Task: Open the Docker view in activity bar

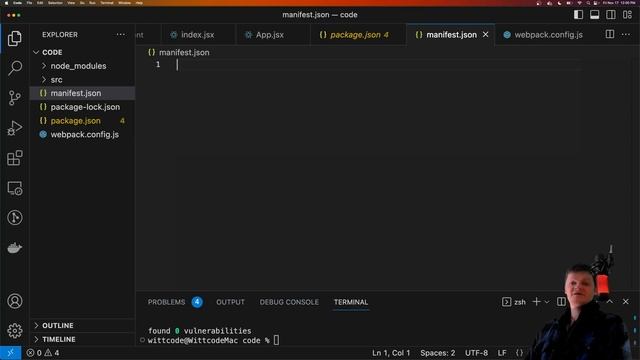Action: [x=15, y=248]
